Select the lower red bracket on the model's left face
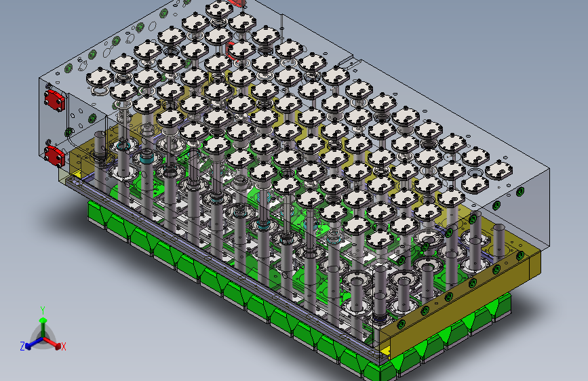Image resolution: width=588 pixels, height=381 pixels. point(55,156)
